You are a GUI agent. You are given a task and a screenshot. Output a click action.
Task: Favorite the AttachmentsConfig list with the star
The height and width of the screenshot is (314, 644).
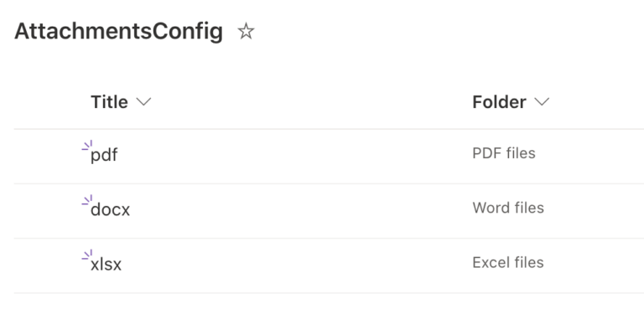coord(246,31)
